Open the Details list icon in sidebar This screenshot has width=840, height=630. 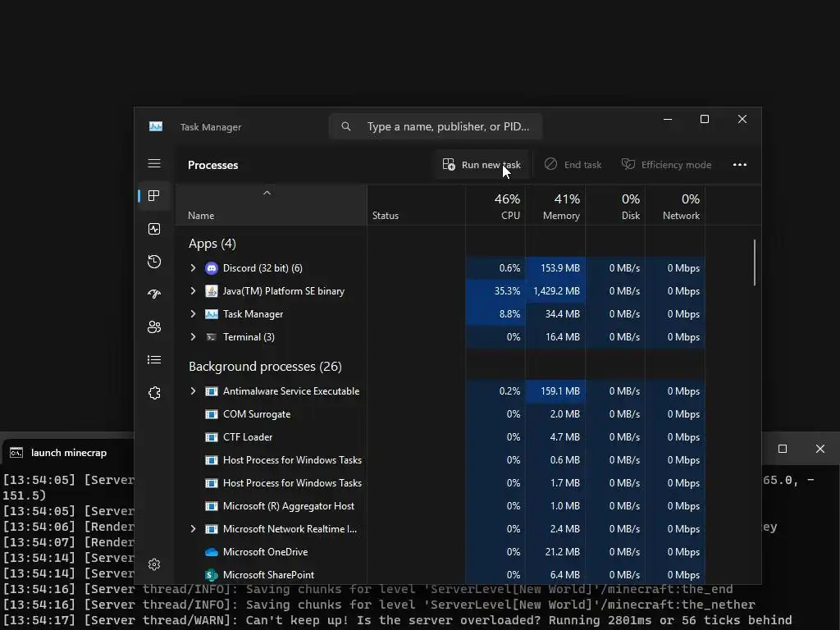pyautogui.click(x=154, y=360)
